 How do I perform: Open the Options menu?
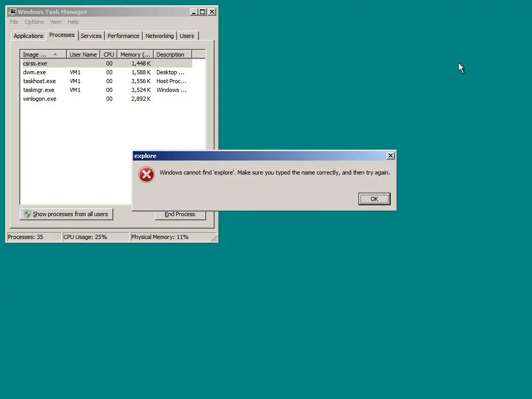coord(34,22)
